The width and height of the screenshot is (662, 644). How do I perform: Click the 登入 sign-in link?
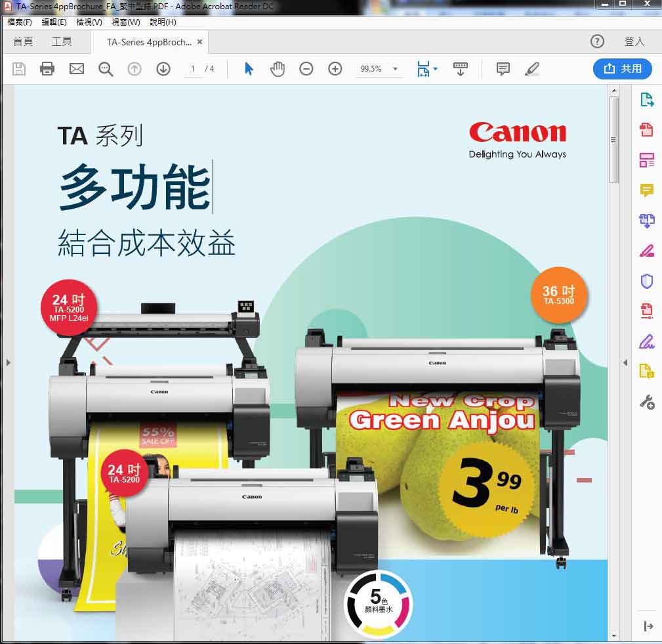[x=634, y=41]
